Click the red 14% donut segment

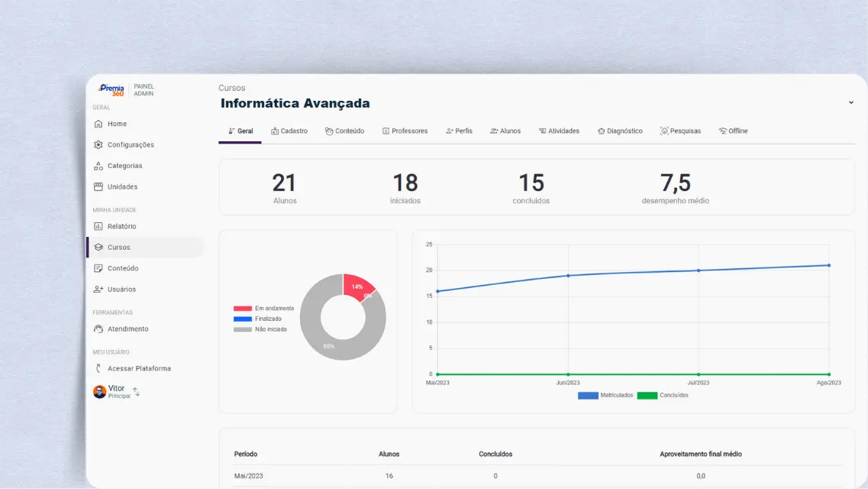click(356, 285)
